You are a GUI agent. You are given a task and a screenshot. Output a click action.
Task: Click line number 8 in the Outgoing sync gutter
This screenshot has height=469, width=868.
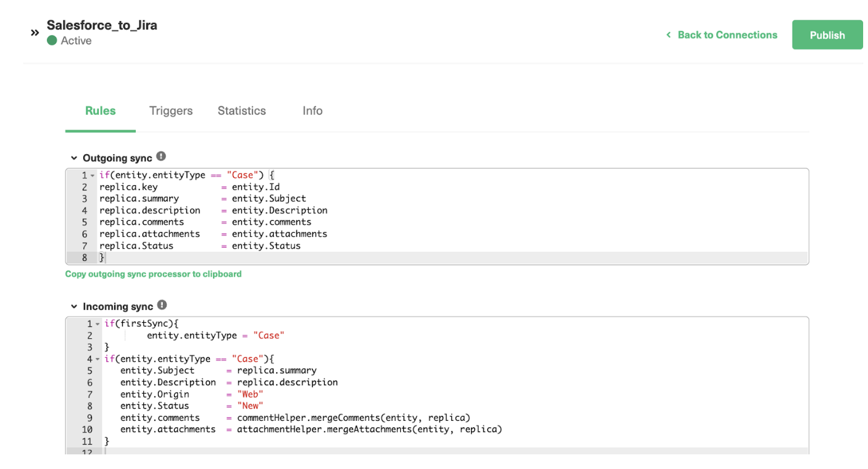(84, 257)
